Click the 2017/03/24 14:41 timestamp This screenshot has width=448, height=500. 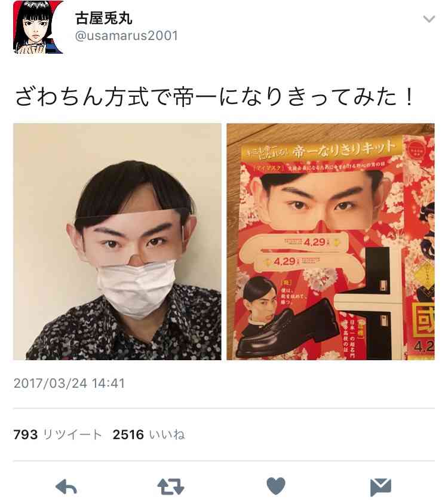(x=69, y=383)
